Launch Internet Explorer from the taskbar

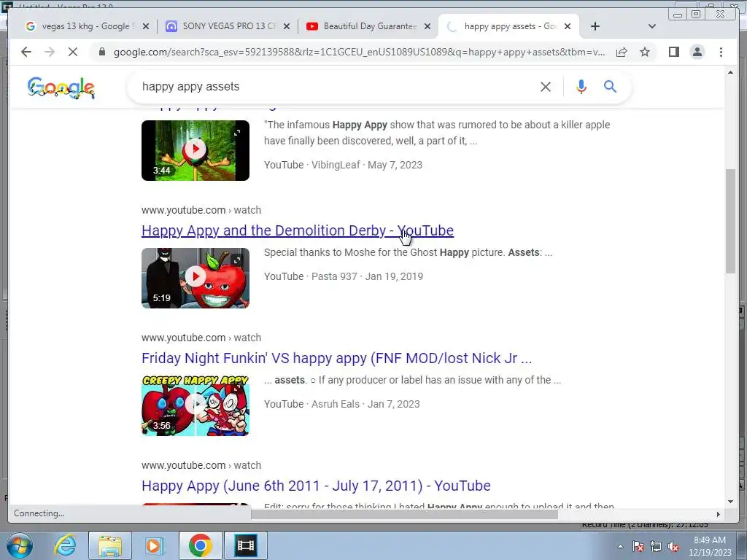point(65,545)
